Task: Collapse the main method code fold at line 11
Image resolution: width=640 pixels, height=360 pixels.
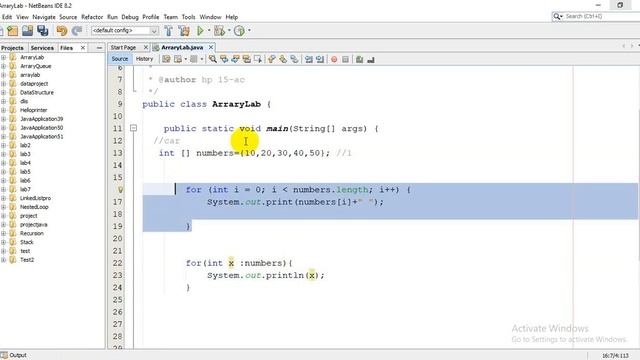Action: pyautogui.click(x=133, y=128)
